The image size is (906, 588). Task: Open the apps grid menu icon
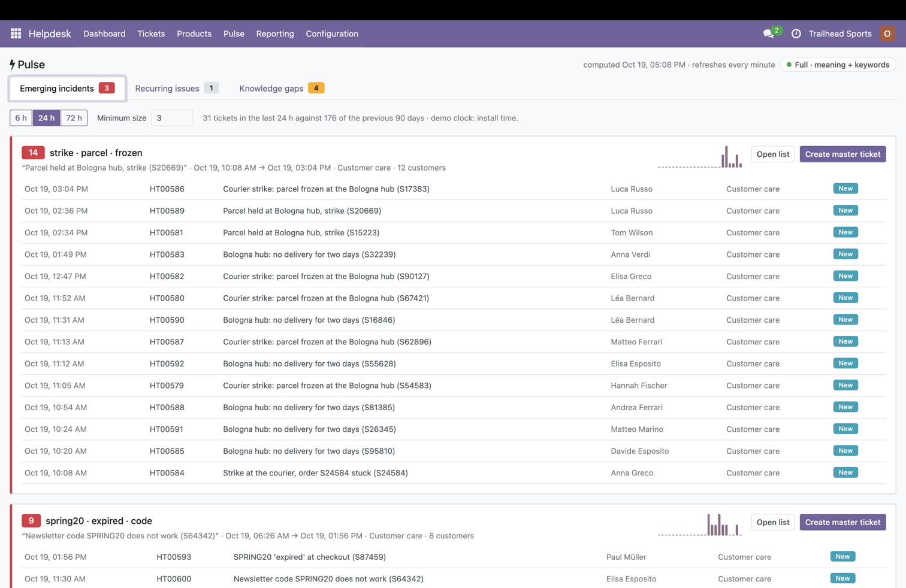[x=16, y=34]
